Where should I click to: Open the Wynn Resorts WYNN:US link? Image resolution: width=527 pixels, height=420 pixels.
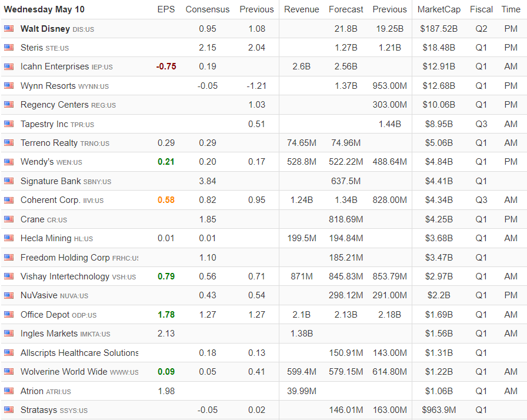65,86
